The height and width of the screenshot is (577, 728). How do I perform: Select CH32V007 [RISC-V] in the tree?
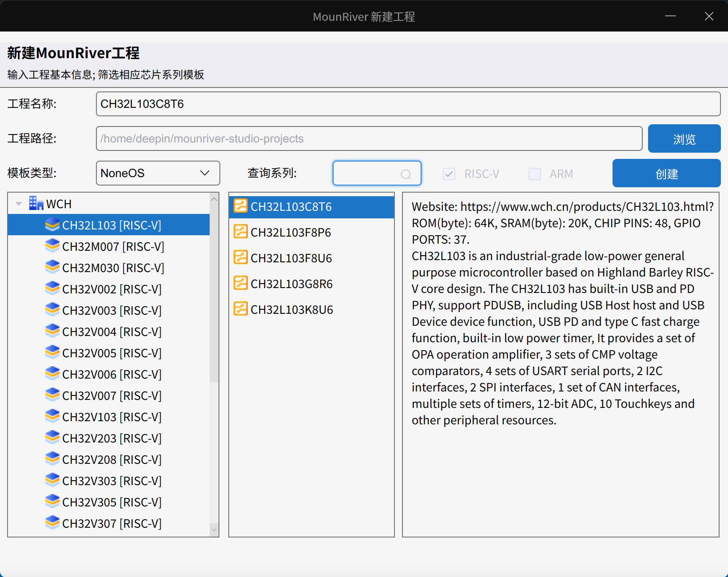click(x=109, y=395)
